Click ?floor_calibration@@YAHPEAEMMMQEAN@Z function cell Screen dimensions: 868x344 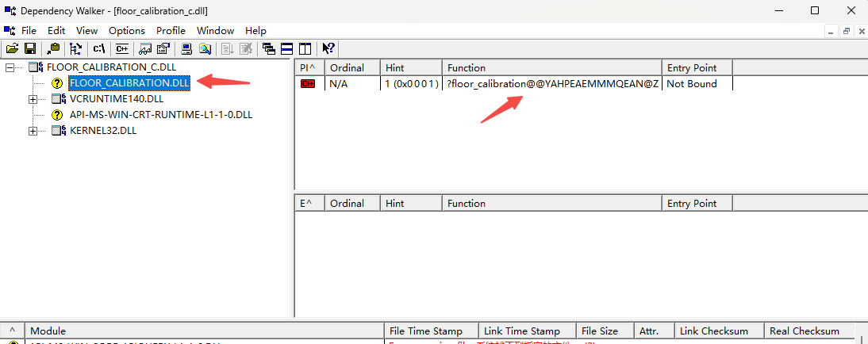(552, 83)
